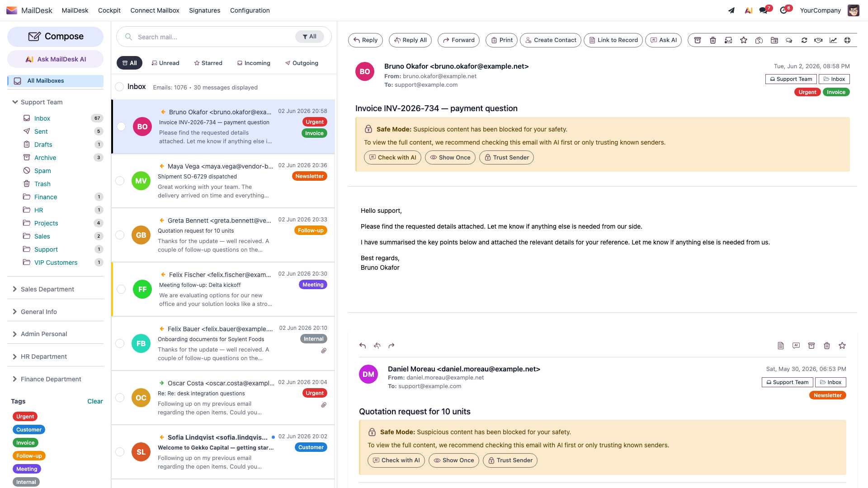Open the user avatar menu
This screenshot has height=488, width=868.
point(854,10)
